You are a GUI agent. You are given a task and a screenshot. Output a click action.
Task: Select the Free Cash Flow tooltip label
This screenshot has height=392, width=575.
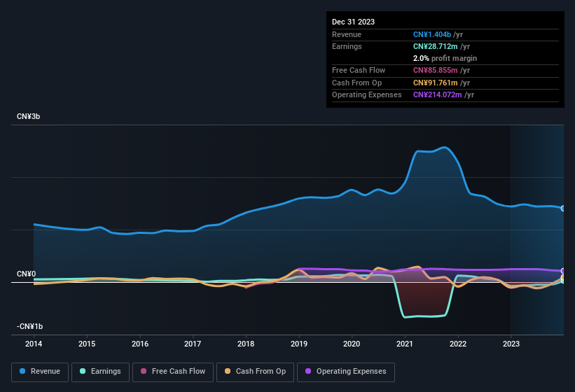pyautogui.click(x=359, y=70)
